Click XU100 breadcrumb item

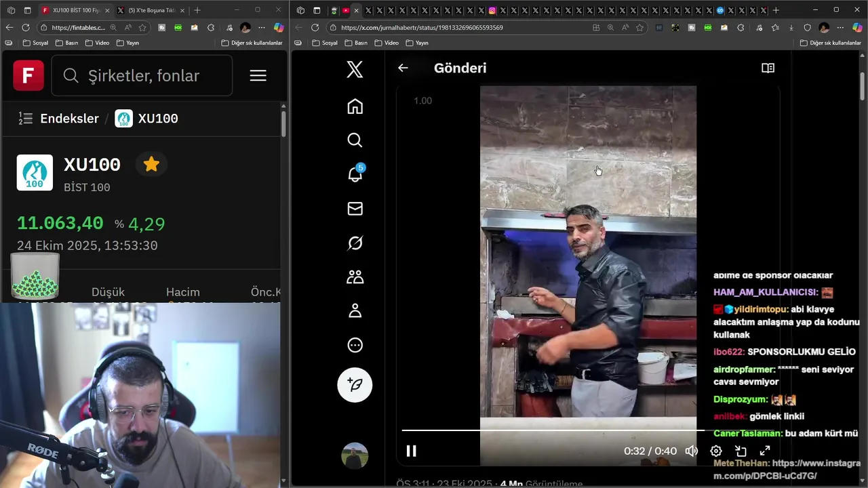pos(146,119)
